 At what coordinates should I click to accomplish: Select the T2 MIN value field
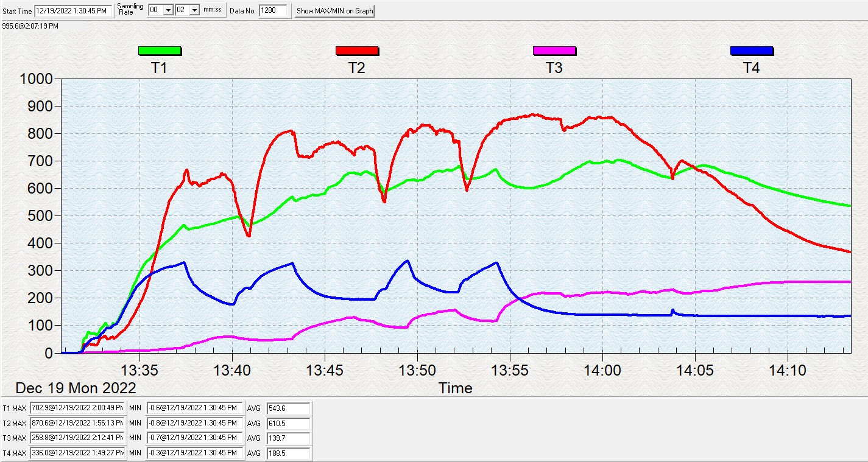(195, 423)
